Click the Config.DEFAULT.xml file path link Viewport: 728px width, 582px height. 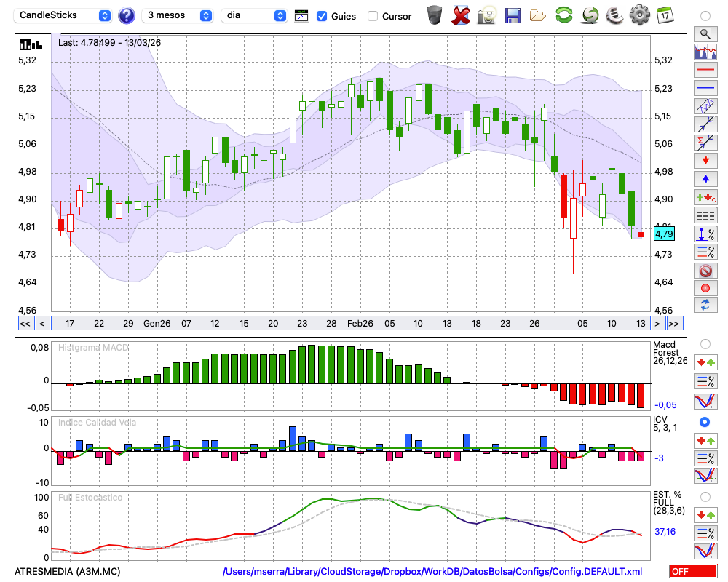coord(432,571)
